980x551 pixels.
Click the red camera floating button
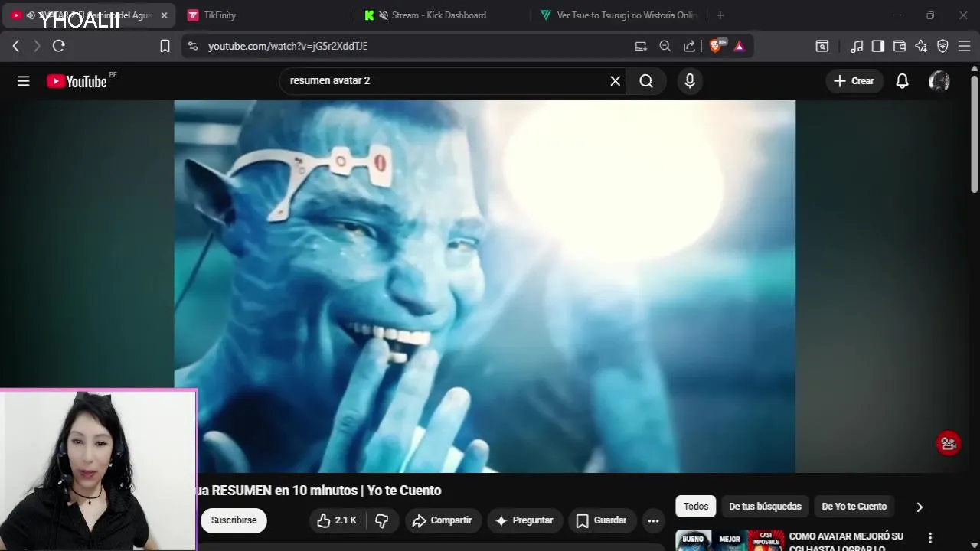(949, 444)
